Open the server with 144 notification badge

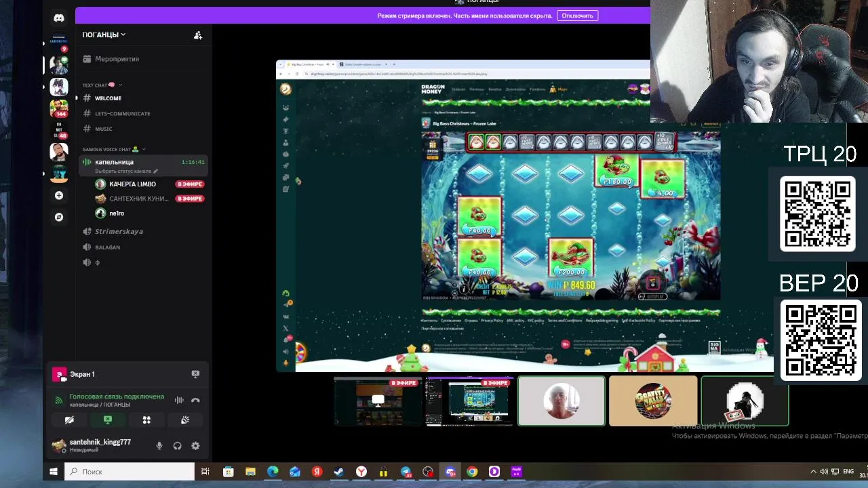coord(59,108)
